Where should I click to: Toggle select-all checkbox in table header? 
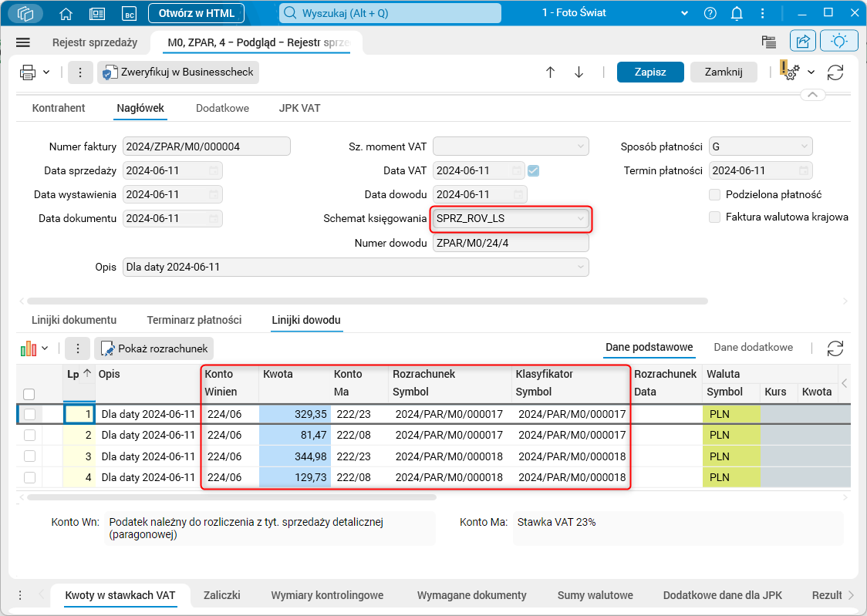pos(29,394)
